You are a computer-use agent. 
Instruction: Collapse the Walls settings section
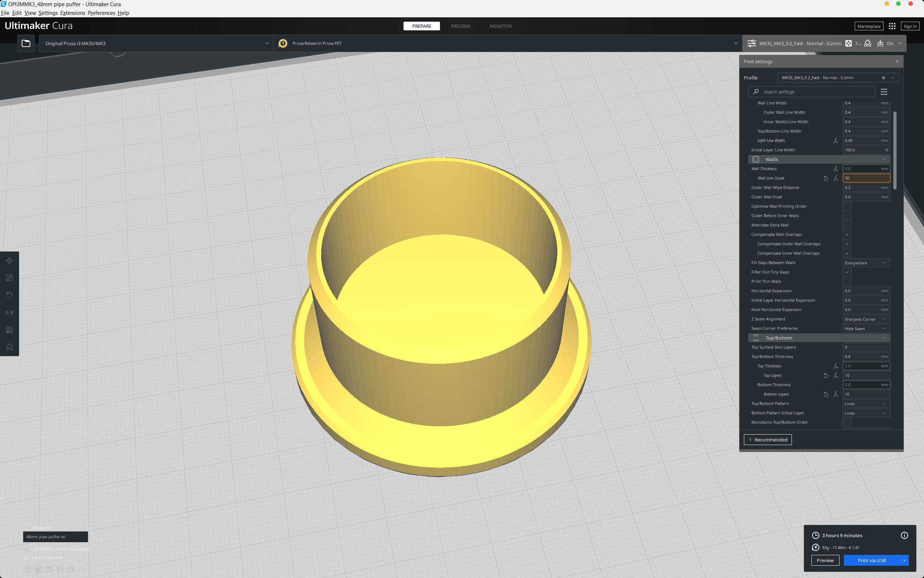(x=819, y=159)
